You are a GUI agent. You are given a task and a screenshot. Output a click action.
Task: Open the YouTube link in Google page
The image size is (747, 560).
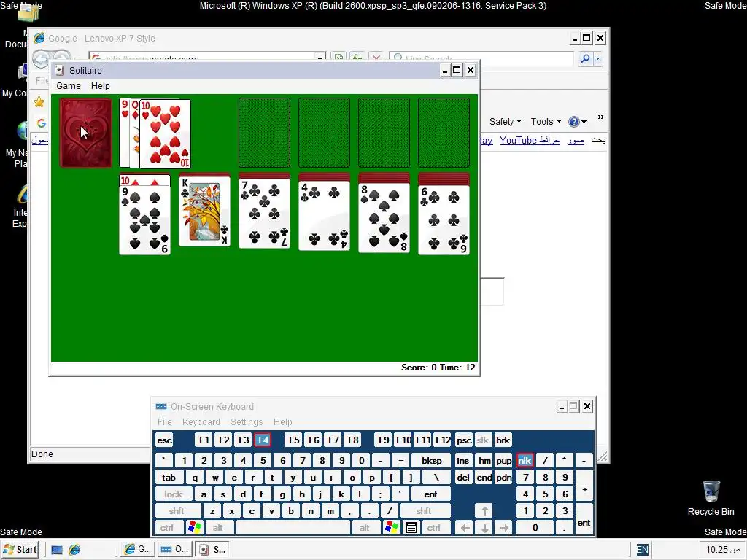point(519,141)
